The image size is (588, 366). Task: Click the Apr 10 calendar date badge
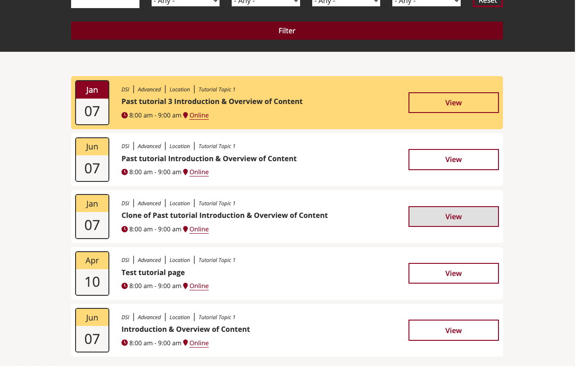point(92,273)
